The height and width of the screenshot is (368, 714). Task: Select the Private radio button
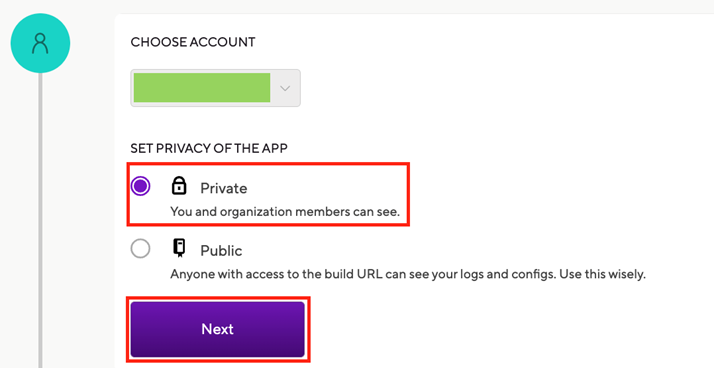[140, 186]
